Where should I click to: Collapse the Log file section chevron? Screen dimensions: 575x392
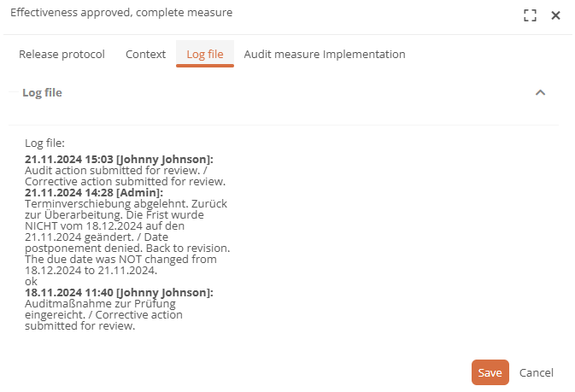(x=540, y=92)
